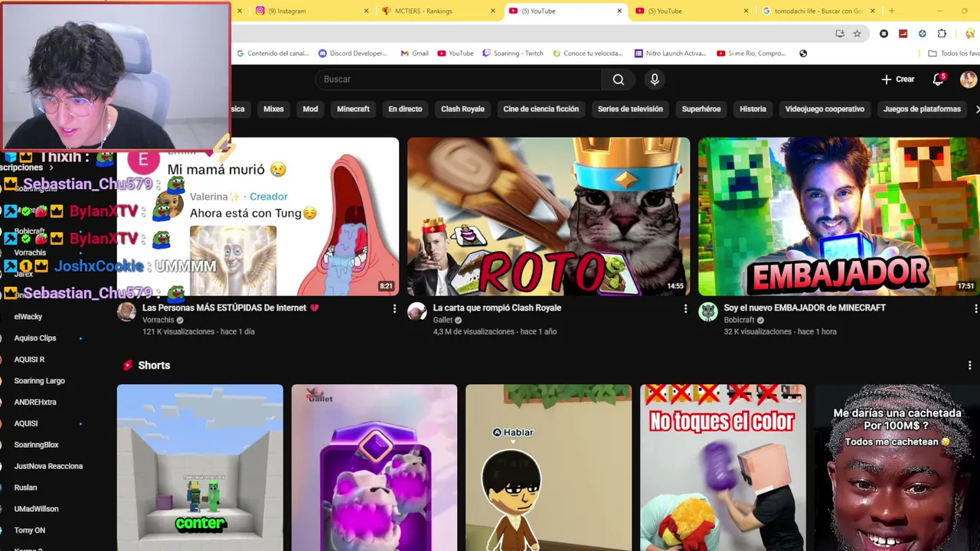Click the install app icon in address bar
The width and height of the screenshot is (980, 551).
tap(840, 34)
